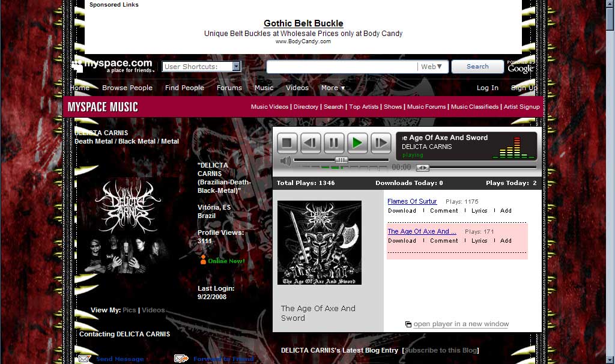Click the page scrollbar up arrow
Viewport: 615px width, 364px height.
(x=610, y=4)
